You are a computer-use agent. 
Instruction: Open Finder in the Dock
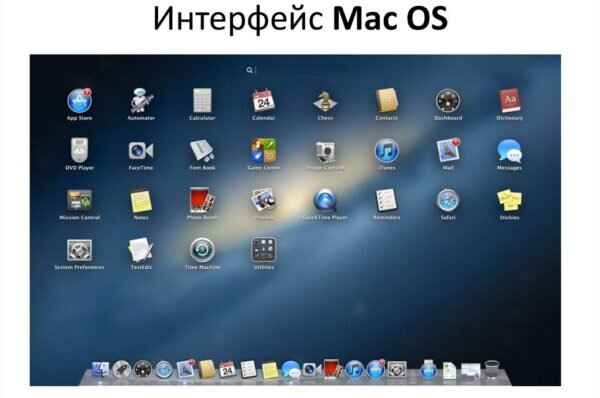click(x=101, y=370)
